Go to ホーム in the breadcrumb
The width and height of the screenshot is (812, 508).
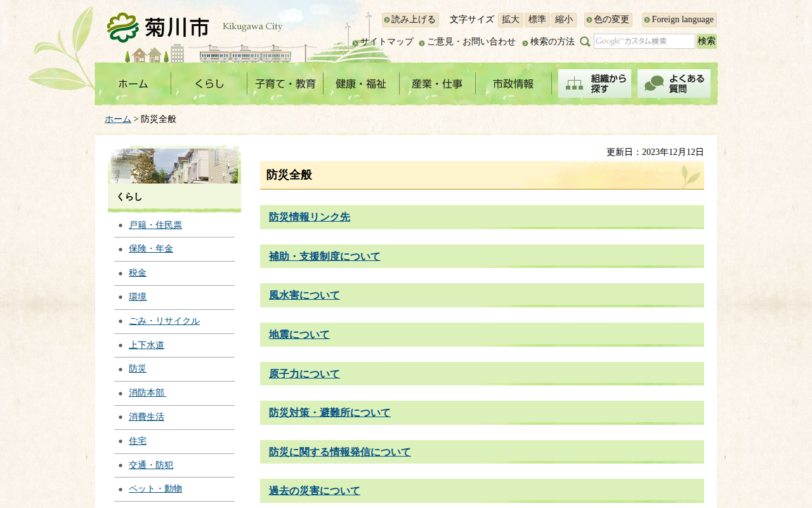(x=118, y=119)
